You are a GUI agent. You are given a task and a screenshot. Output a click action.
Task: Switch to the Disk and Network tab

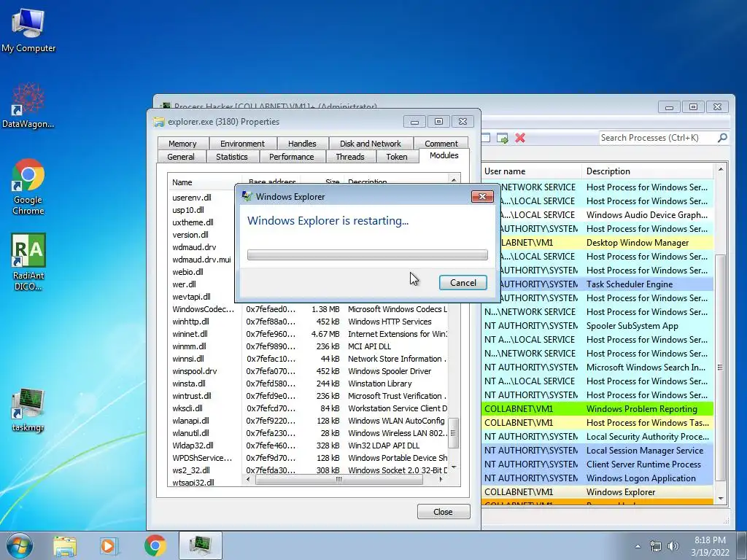[371, 144]
